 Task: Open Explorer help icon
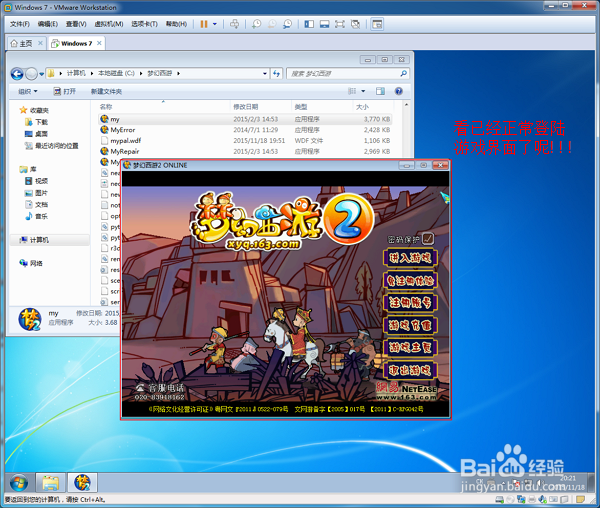399,91
